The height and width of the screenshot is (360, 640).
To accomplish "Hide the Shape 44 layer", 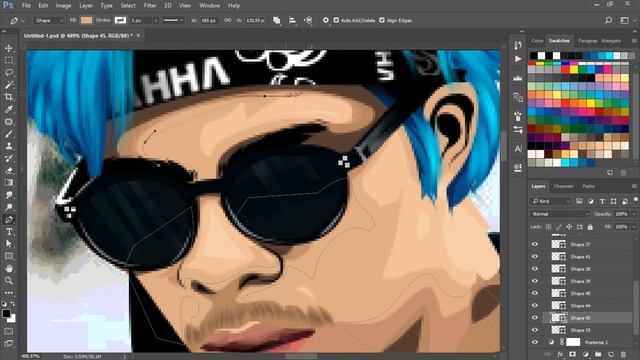I will tap(535, 305).
